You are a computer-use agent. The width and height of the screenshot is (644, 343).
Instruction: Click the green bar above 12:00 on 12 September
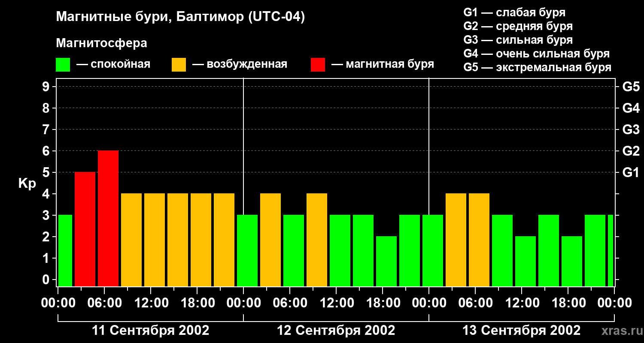click(x=340, y=251)
